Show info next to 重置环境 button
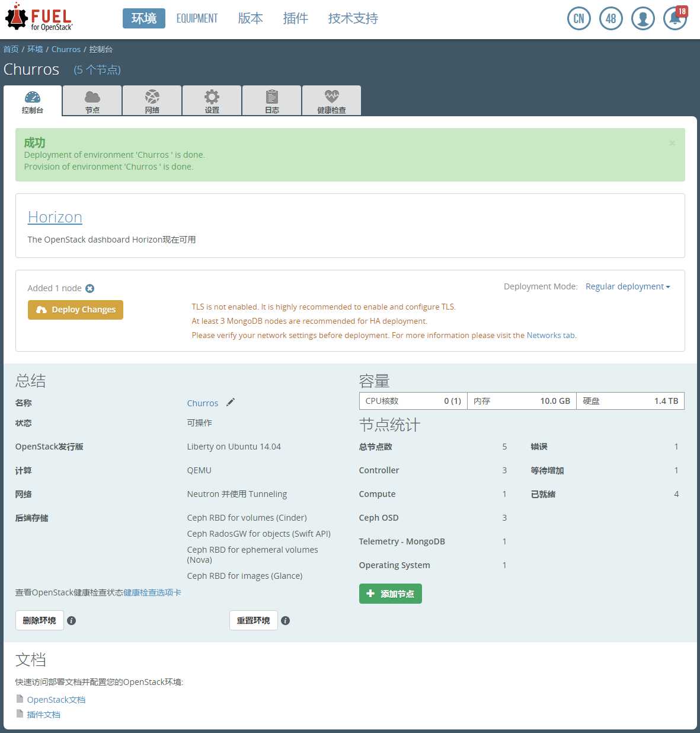Screen dimensions: 700x733 click(x=286, y=620)
